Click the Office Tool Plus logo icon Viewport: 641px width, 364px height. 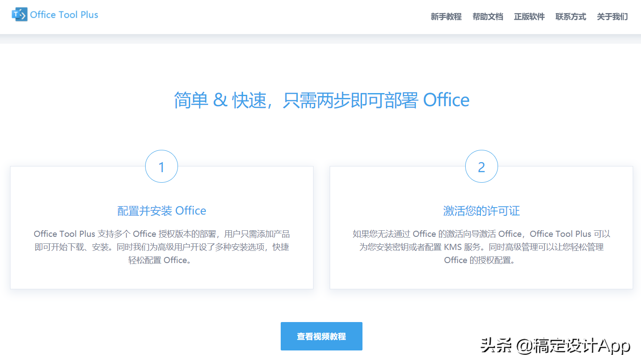click(x=19, y=14)
